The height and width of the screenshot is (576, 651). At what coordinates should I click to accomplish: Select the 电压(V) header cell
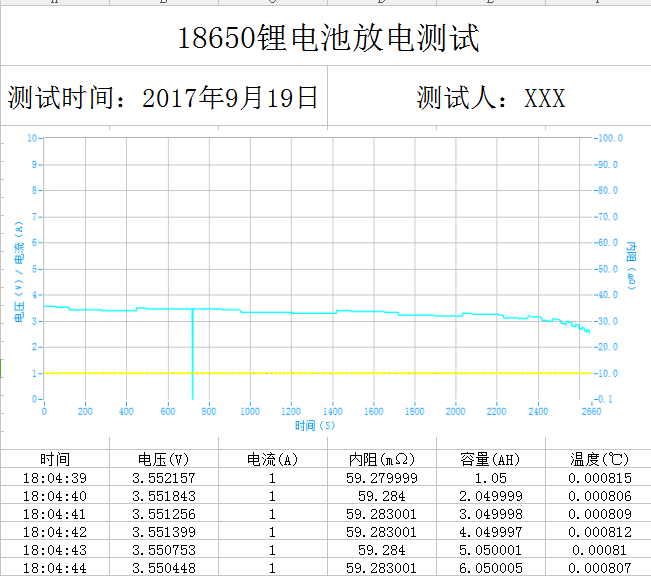pos(164,459)
